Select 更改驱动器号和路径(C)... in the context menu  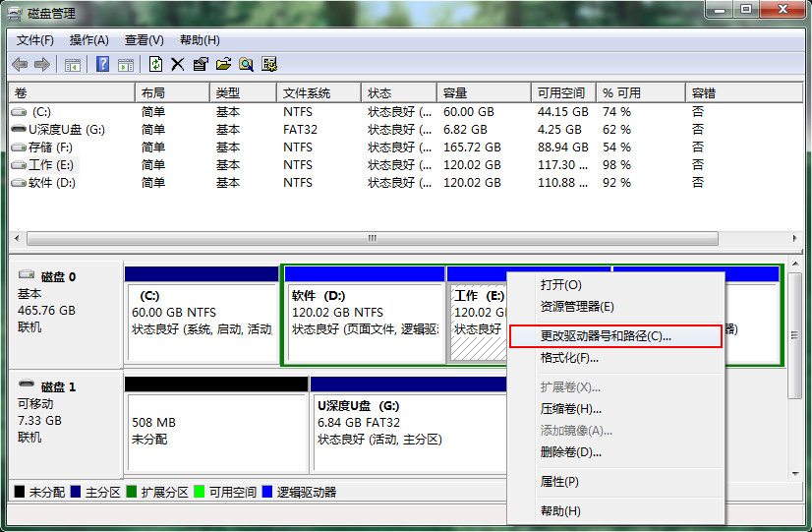pos(606,336)
